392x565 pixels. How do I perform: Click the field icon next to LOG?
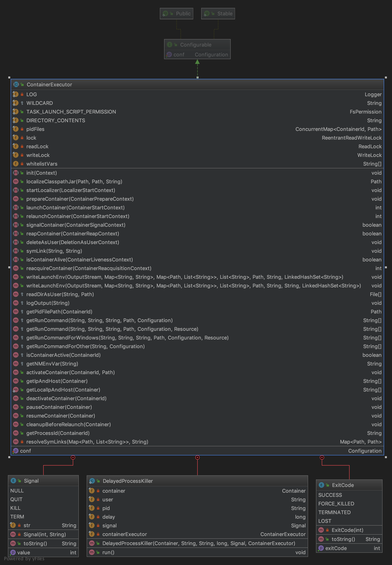[16, 94]
